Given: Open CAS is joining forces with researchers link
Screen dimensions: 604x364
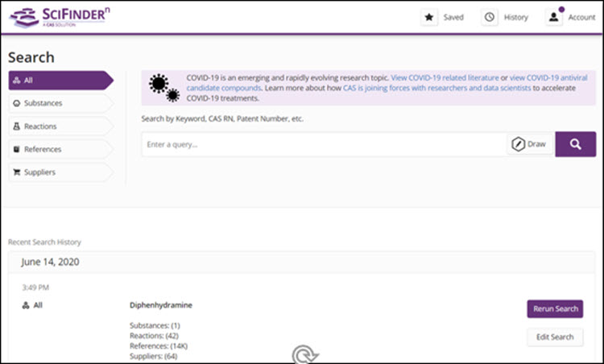Looking at the screenshot, I should click(436, 88).
